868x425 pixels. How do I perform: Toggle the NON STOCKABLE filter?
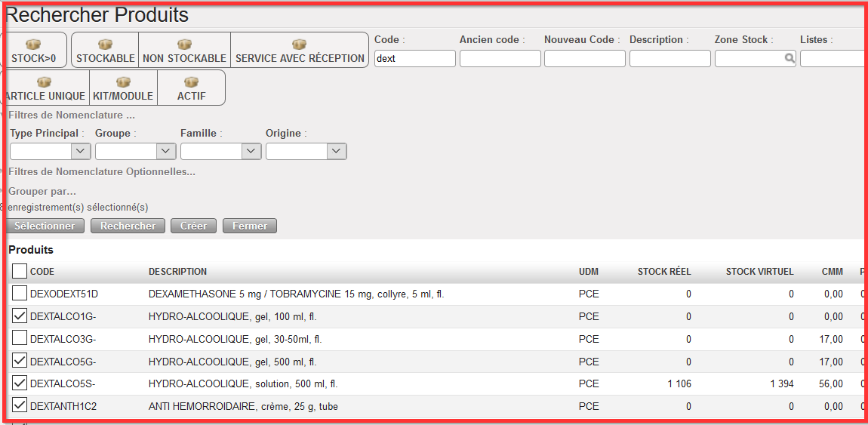(184, 50)
